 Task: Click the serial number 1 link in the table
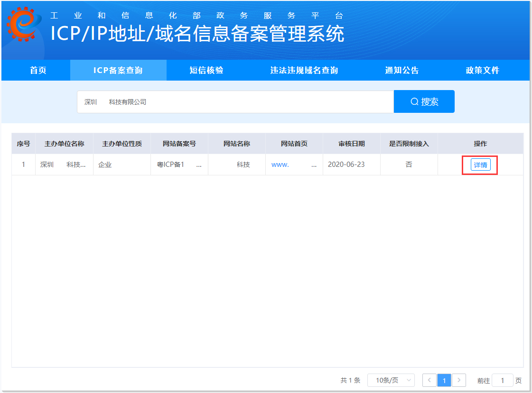23,165
